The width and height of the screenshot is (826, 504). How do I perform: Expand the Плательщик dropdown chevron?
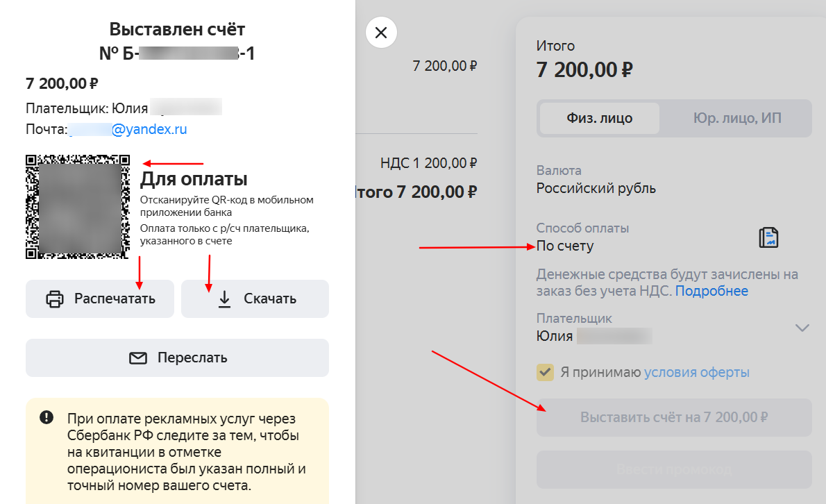point(802,328)
